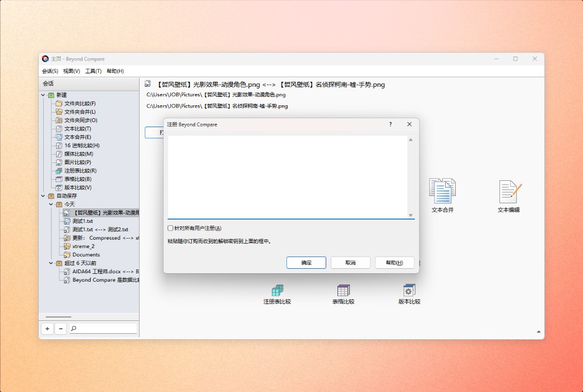583x392 pixels.
Task: Open the 帮助(H) menu
Action: click(x=115, y=71)
